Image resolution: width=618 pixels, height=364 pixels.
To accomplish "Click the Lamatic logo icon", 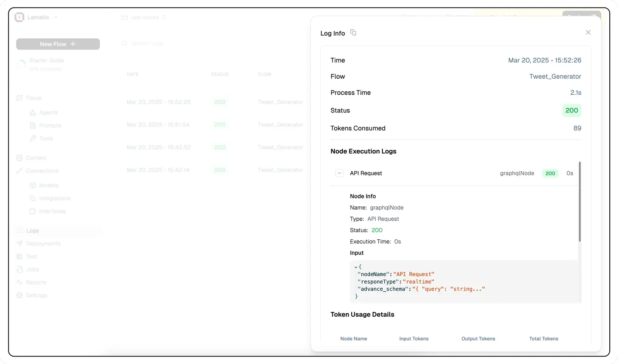I will pos(19,17).
